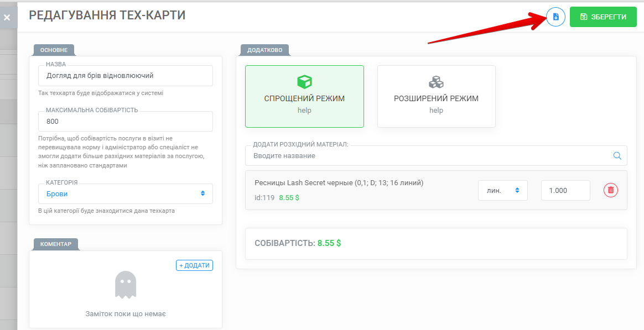Click the heading РЕДАГУВАННЯ ТЕХ-КАРТИ

click(107, 15)
